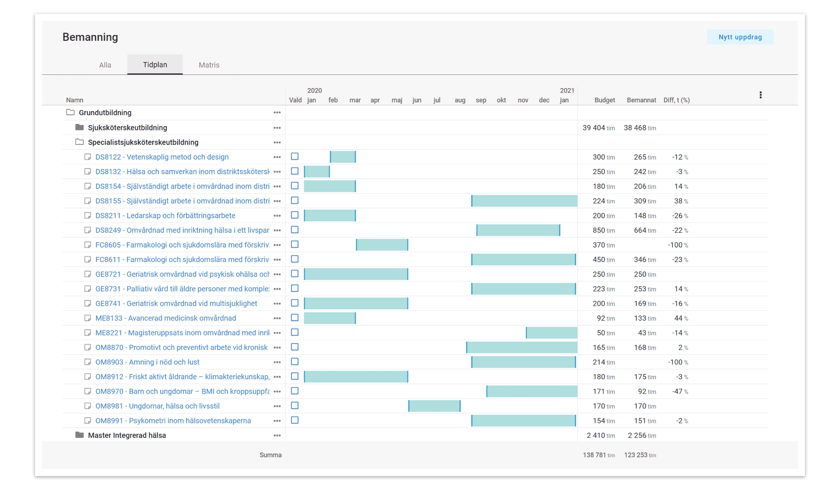Image resolution: width=840 pixels, height=504 pixels.
Task: Open three-dot menu for DS8122 row
Action: pyautogui.click(x=277, y=157)
